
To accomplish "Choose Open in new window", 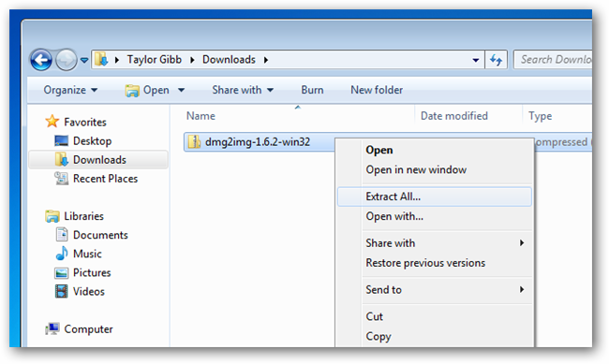I will (416, 169).
